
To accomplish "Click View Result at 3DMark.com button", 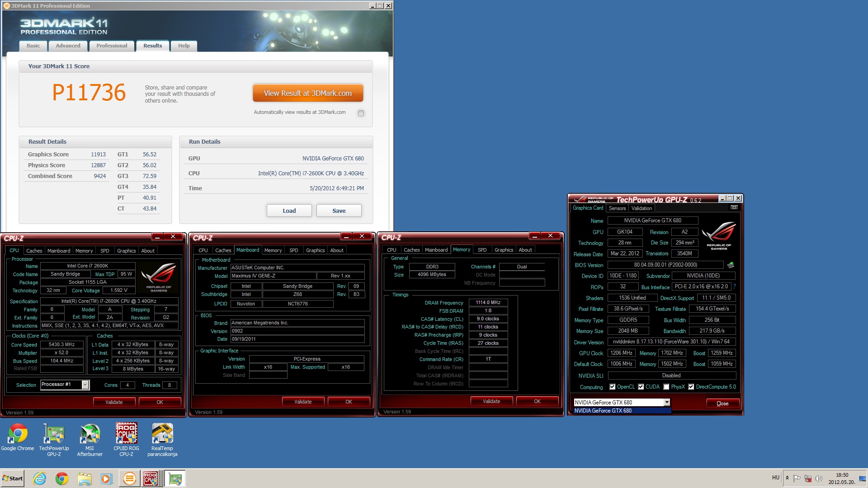I will click(x=308, y=93).
